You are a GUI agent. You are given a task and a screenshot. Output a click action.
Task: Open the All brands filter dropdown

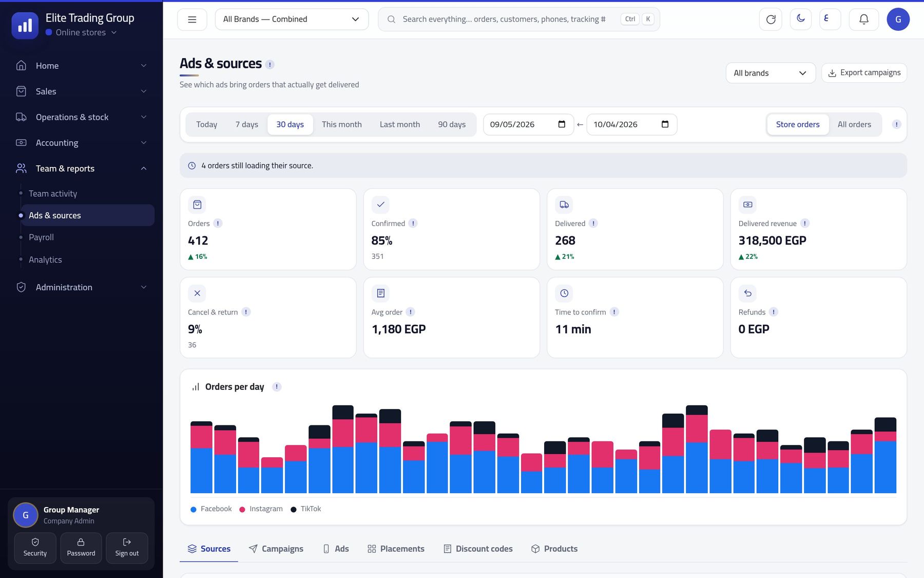(x=771, y=73)
